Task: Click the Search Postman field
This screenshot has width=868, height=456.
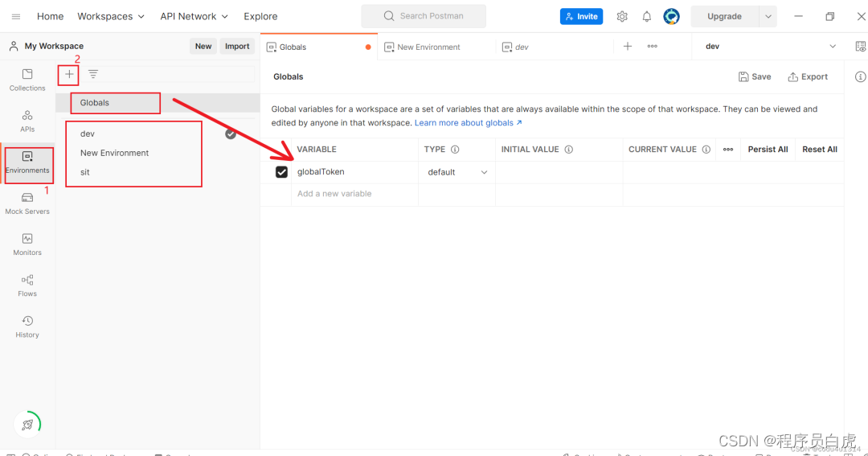Action: tap(424, 16)
